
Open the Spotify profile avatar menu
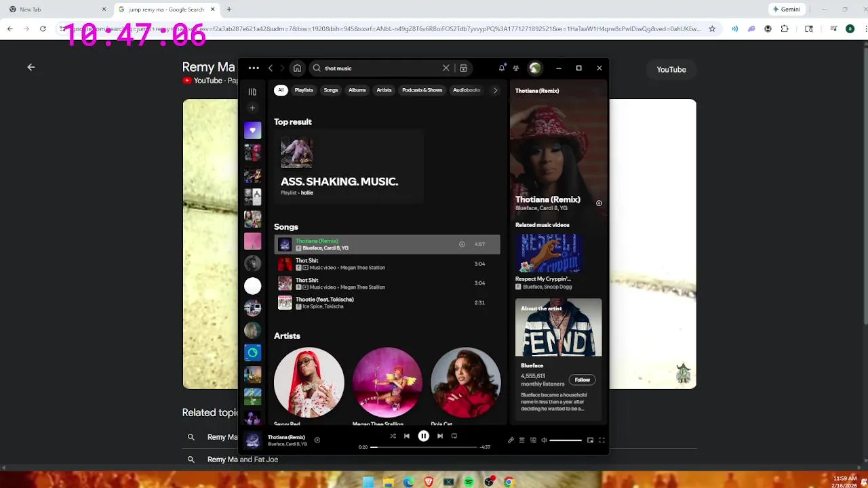coord(535,68)
